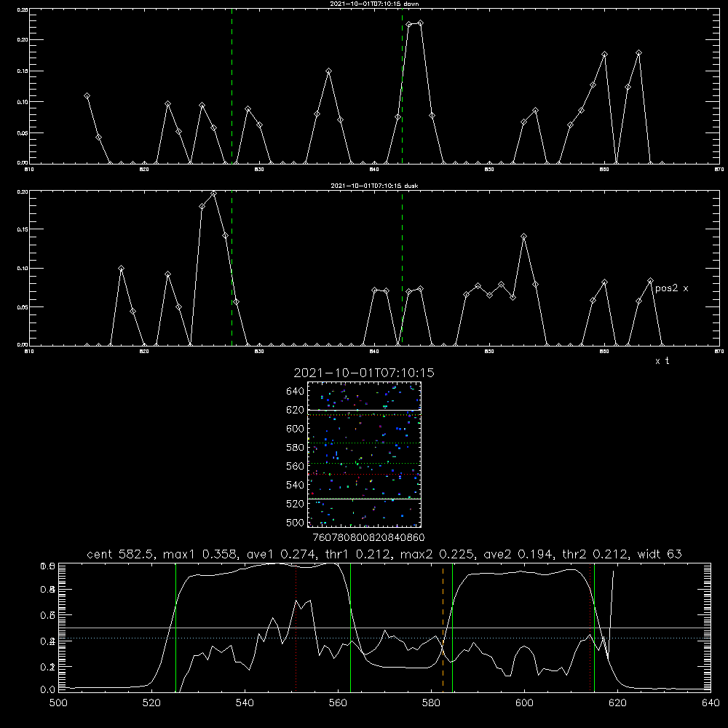The image size is (728, 728).
Task: Click the red dotted line near 550 in detector image
Action: (364, 475)
